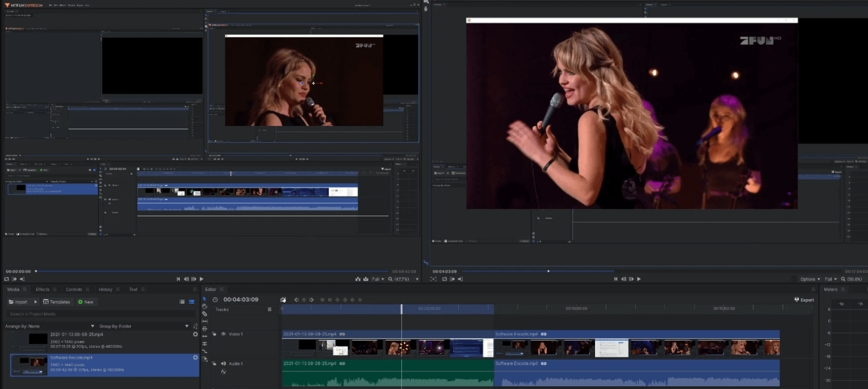Click the properties gear for Software Encode.mp4
This screenshot has width=868, height=389.
(196, 357)
